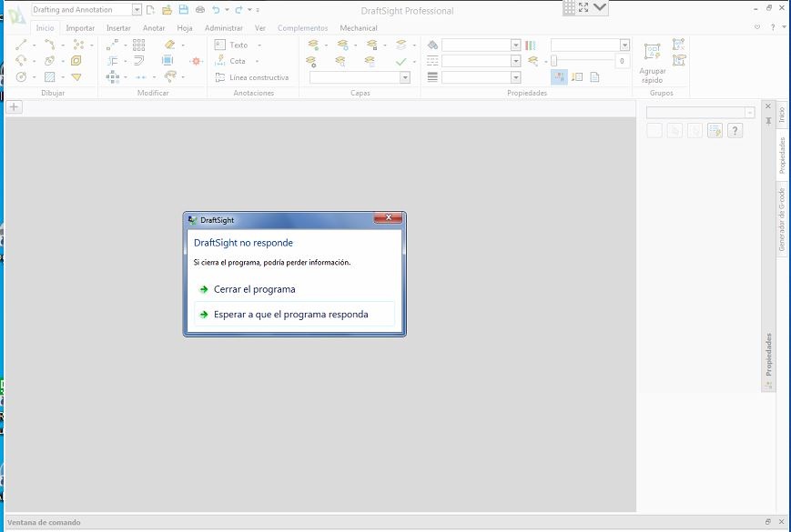Click the Redo arrow icon

click(x=238, y=10)
